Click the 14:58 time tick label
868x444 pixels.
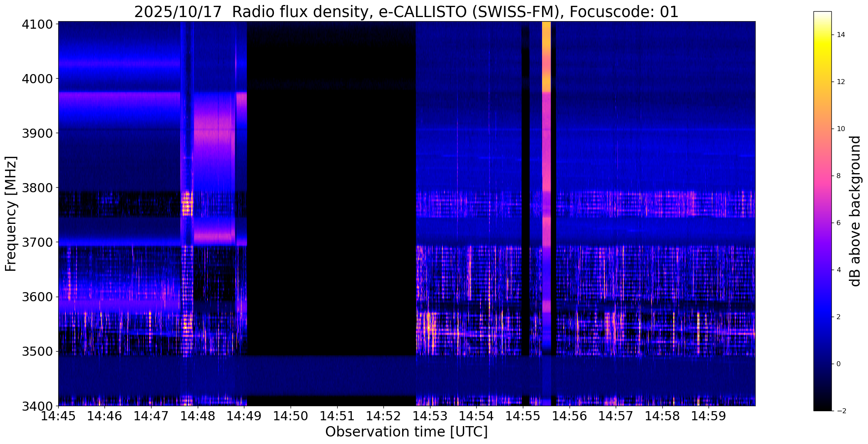coord(662,416)
